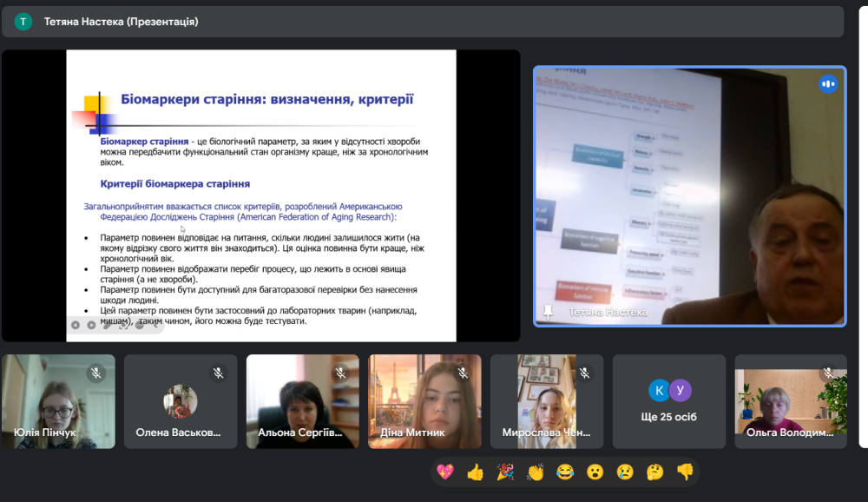This screenshot has width=868, height=502.
Task: Click the muted mic icon on Діна Митник tile
Action: tap(463, 373)
